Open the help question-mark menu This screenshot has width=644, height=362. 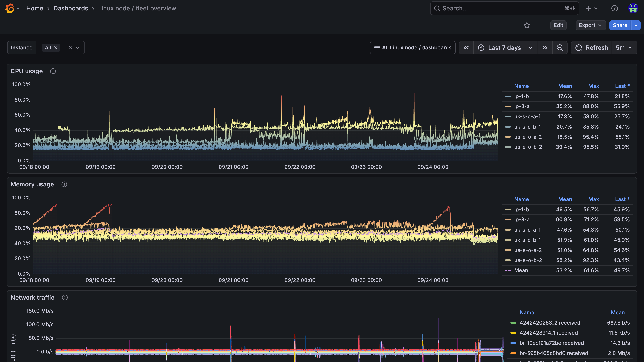pyautogui.click(x=614, y=8)
